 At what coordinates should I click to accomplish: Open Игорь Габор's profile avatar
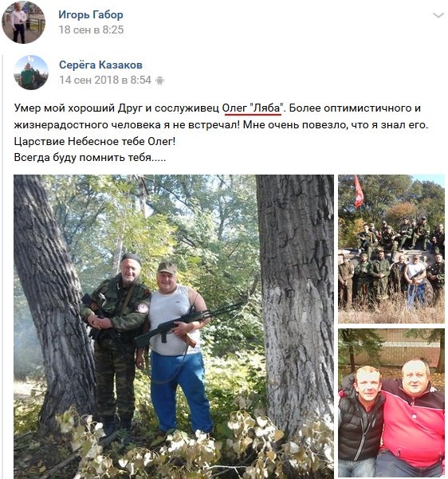(23, 22)
